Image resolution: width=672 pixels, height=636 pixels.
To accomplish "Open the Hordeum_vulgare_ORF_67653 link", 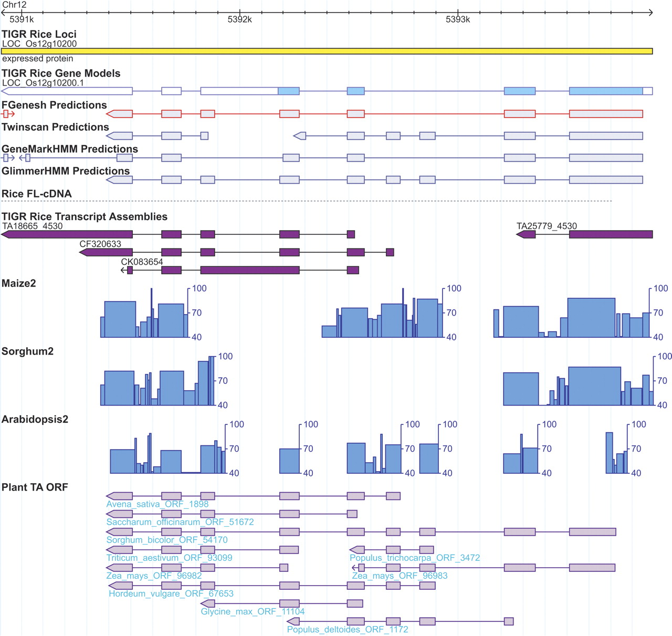I will [x=171, y=593].
